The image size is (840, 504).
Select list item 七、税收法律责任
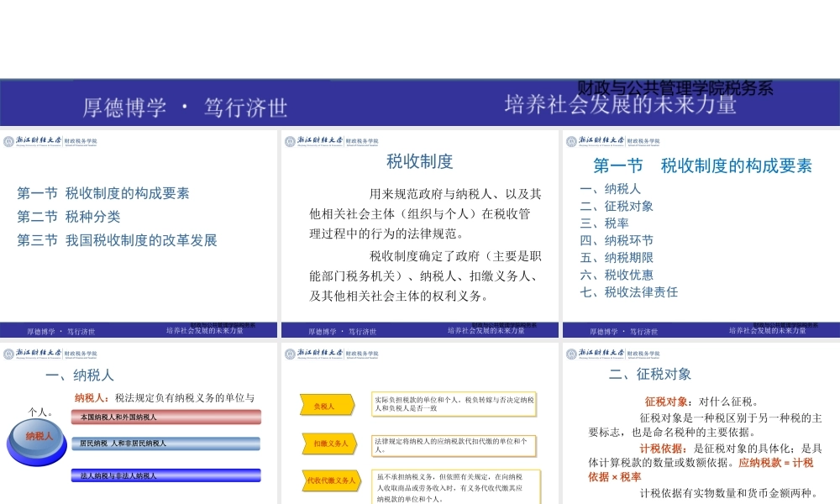coord(628,291)
